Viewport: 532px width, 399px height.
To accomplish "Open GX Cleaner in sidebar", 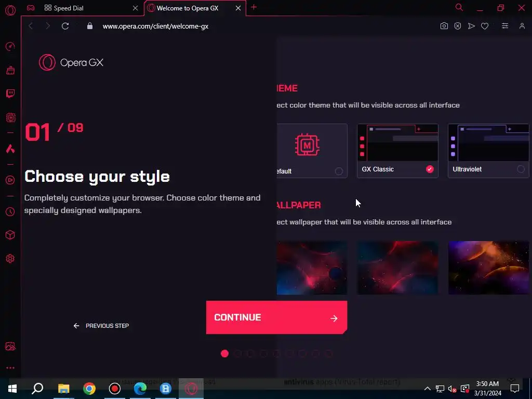I will coord(10,70).
